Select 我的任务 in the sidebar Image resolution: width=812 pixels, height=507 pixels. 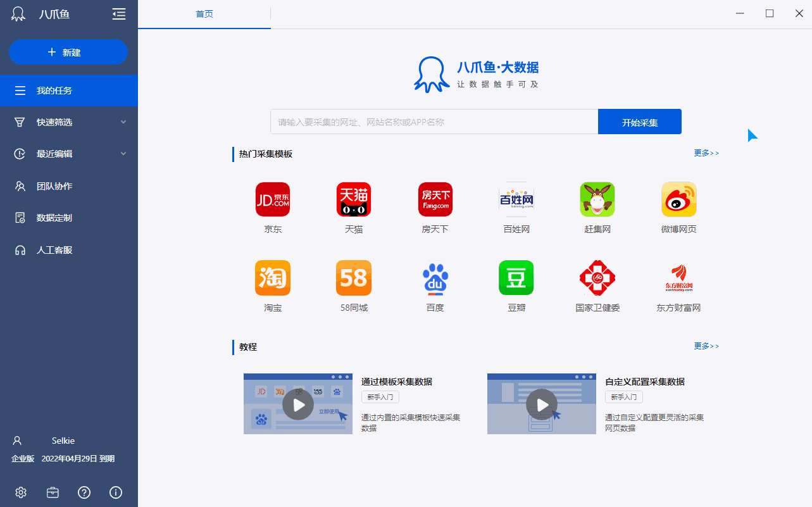(x=69, y=91)
